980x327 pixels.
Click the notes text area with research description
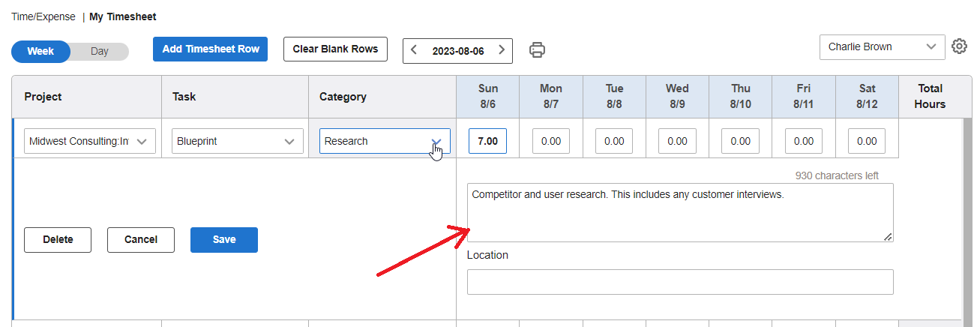click(680, 213)
